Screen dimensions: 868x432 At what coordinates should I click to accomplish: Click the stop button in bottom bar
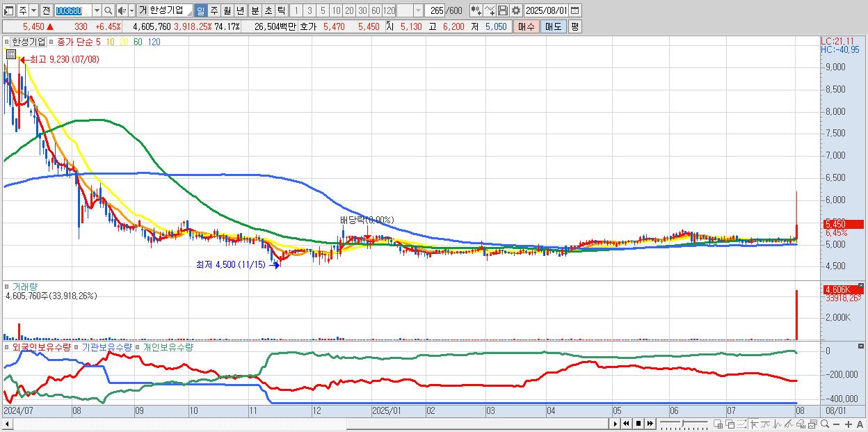638,424
